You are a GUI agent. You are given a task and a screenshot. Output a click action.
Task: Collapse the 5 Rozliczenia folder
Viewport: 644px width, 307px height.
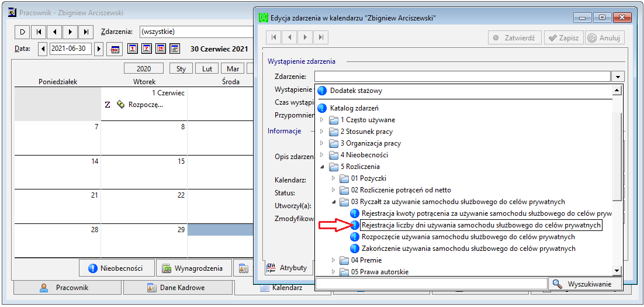(x=321, y=167)
